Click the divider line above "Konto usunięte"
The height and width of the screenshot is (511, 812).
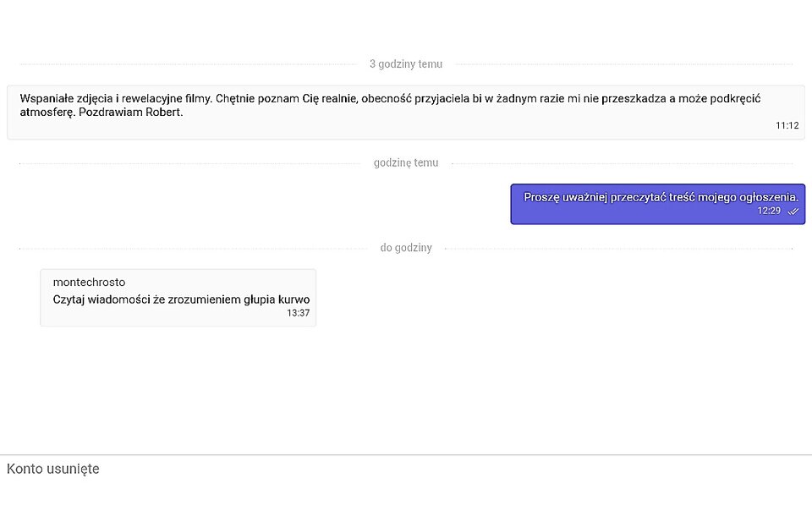tap(406, 455)
